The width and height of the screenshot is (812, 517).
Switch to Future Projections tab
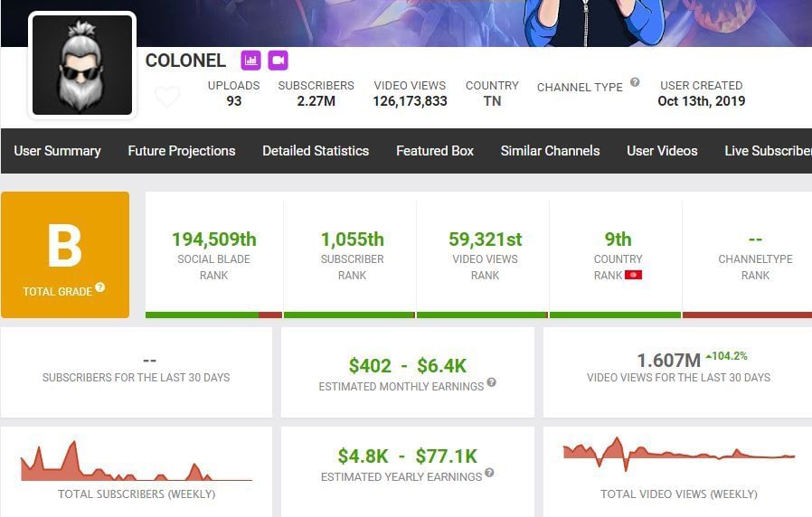182,151
